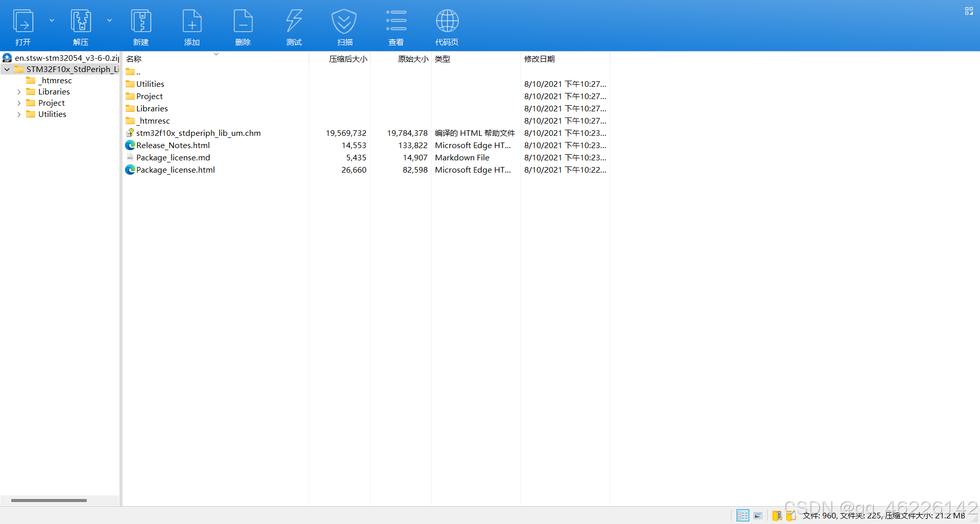Click the archive folder icon in status bar
This screenshot has height=524, width=980.
777,515
